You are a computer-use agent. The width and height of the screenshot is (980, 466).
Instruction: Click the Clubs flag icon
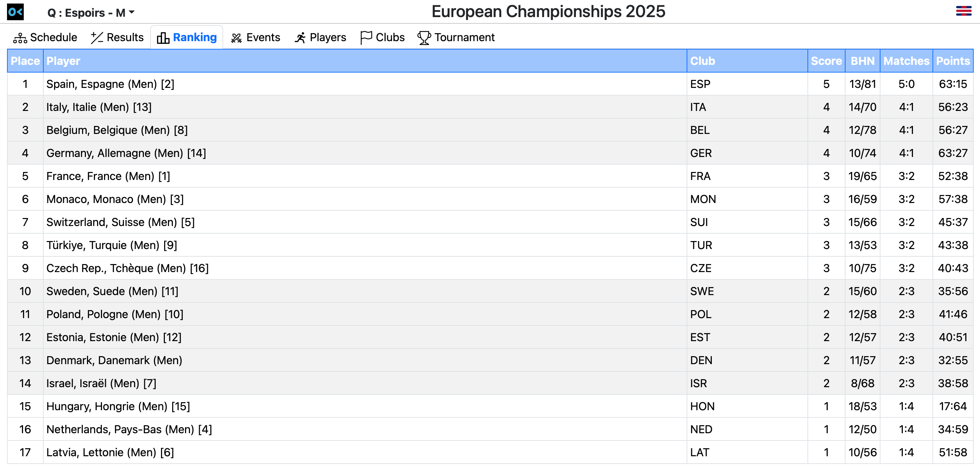tap(366, 38)
